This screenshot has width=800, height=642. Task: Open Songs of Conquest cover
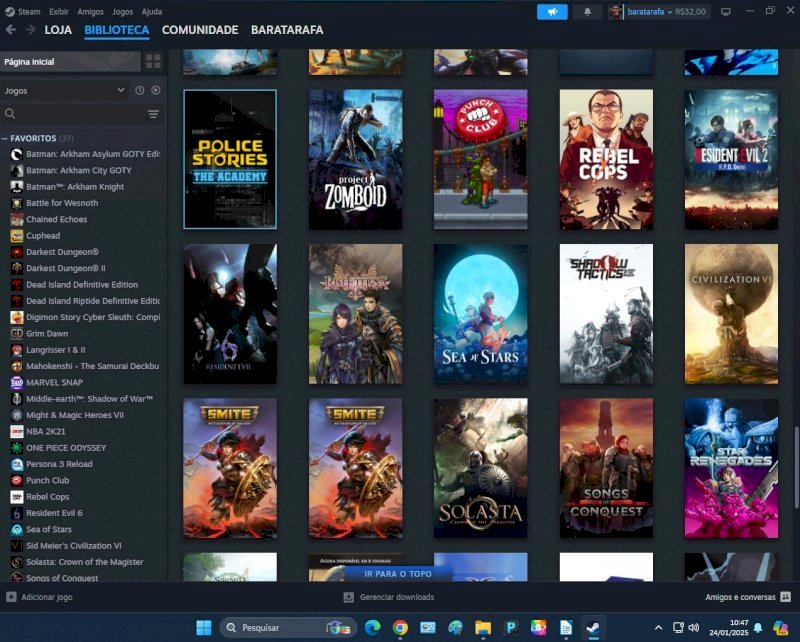[x=606, y=468]
